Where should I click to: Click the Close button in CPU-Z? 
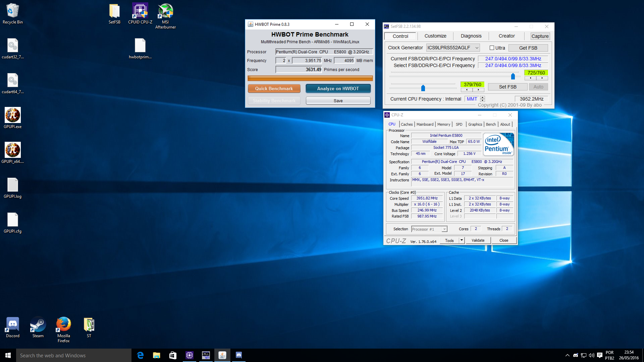503,240
